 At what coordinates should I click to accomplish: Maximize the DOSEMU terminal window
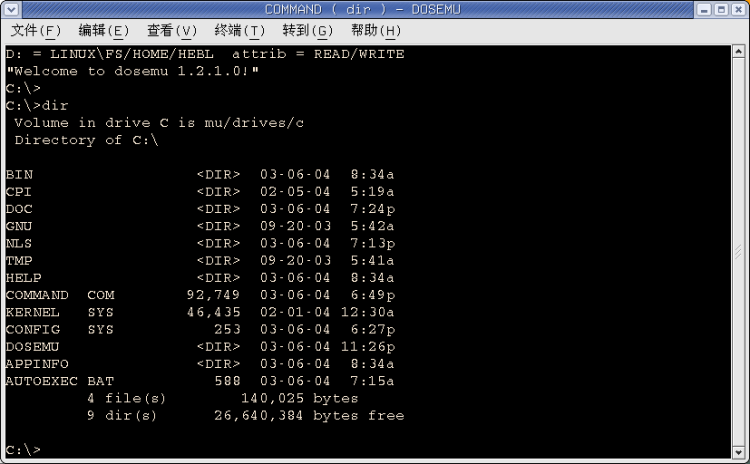(721, 9)
